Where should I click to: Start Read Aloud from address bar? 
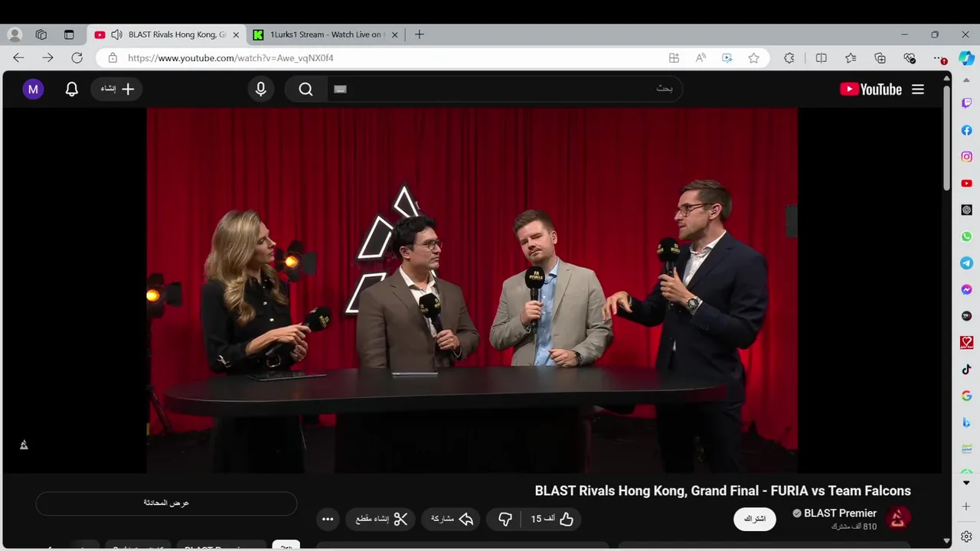701,58
